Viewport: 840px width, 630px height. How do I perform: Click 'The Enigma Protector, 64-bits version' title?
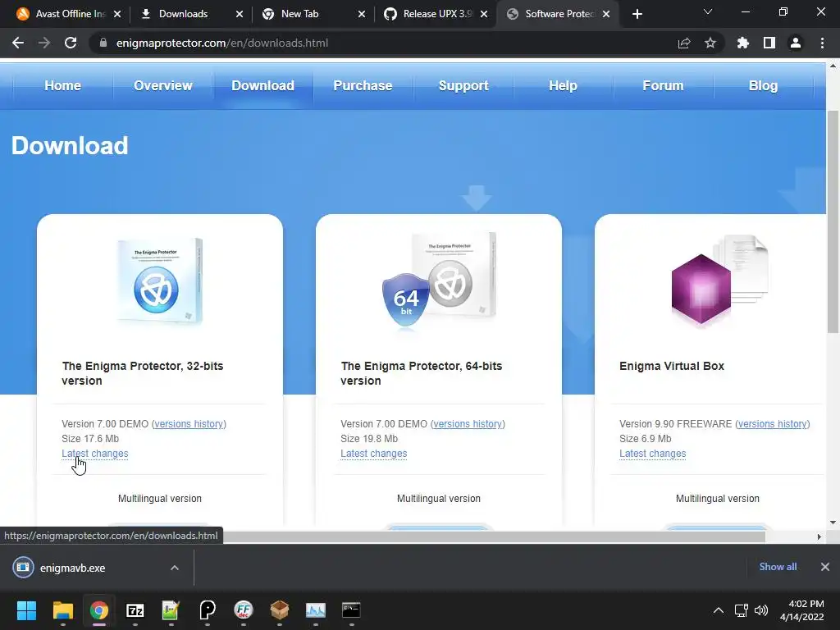click(x=422, y=373)
